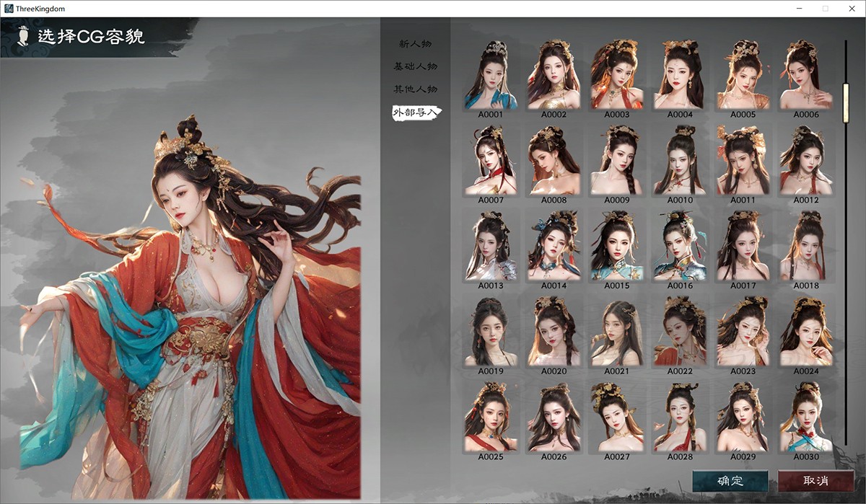Viewport: 866px width, 504px height.
Task: Choose portrait A0014 with blue hairpiece
Action: point(554,246)
